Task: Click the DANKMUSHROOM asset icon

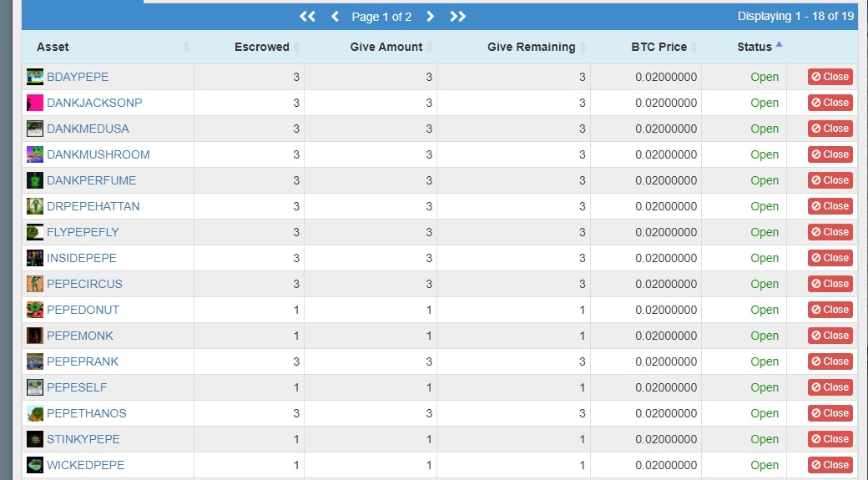Action: coord(35,154)
